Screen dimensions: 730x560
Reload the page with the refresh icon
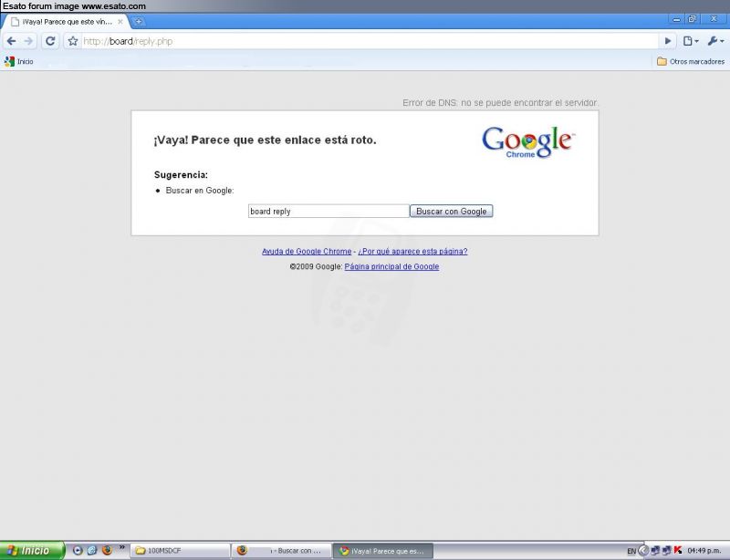[50, 41]
